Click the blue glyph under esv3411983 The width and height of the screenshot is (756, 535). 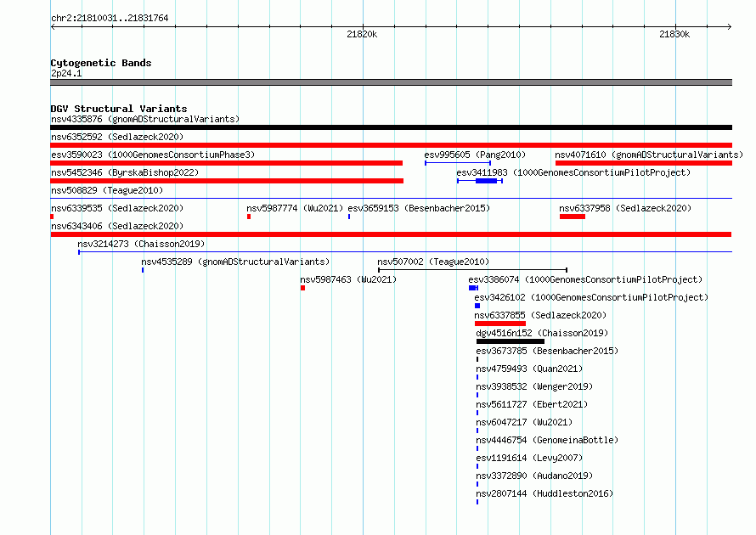pyautogui.click(x=480, y=181)
